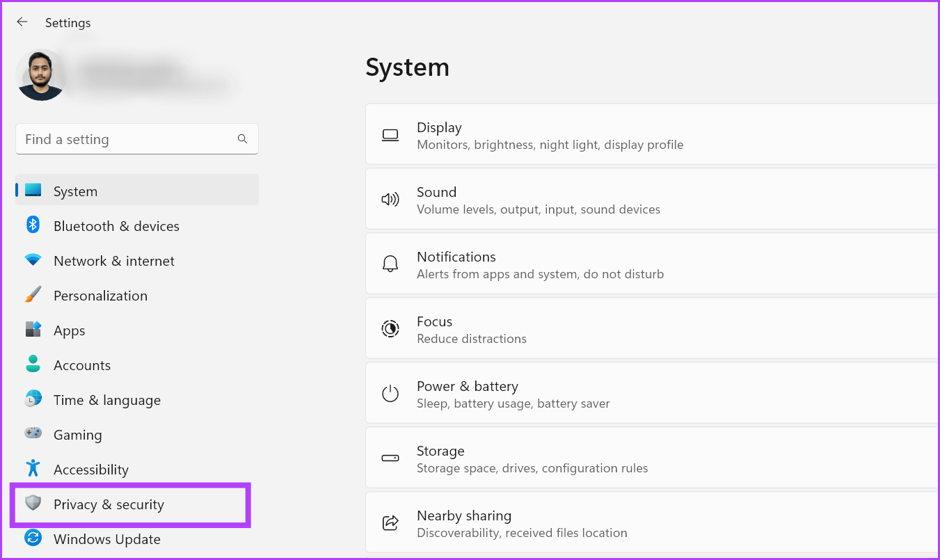Open Display settings
The height and width of the screenshot is (560, 940).
pyautogui.click(x=652, y=135)
